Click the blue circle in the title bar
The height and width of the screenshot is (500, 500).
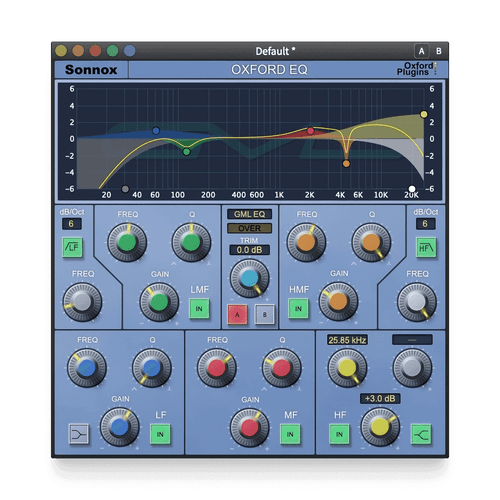[130, 51]
